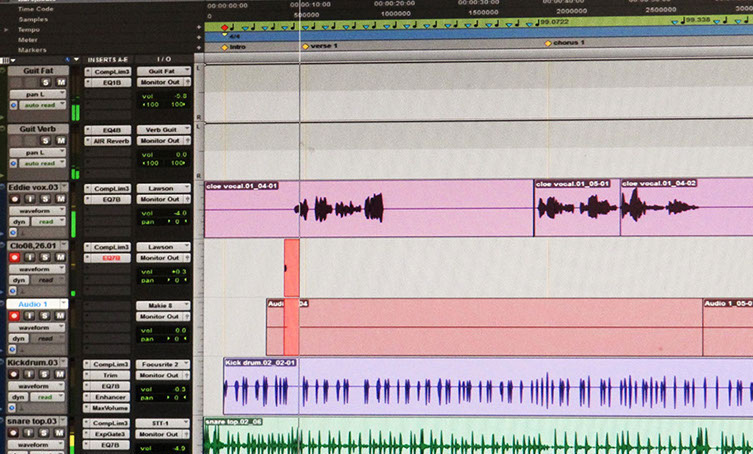Open the auto read automation dropdown on Guit Verb
This screenshot has height=454, width=753.
[x=42, y=163]
